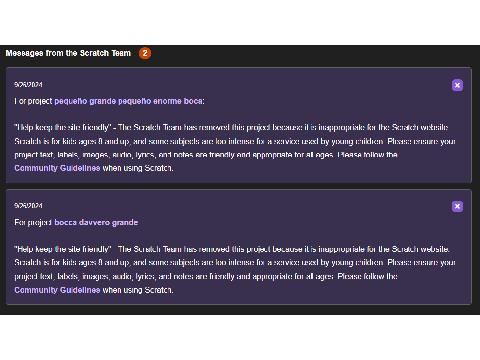The width and height of the screenshot is (480, 360).
Task: Click the Messages from the Scratch Team heading
Action: coord(68,53)
